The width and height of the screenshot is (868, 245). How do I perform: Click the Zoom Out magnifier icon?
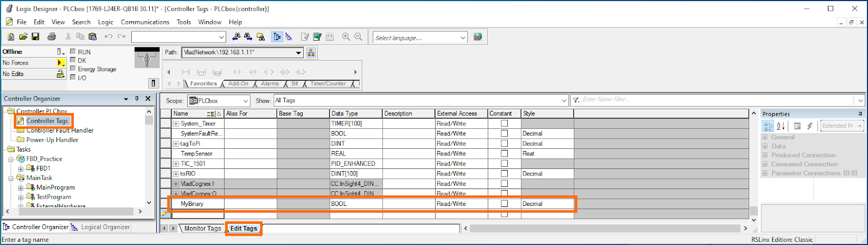point(358,37)
